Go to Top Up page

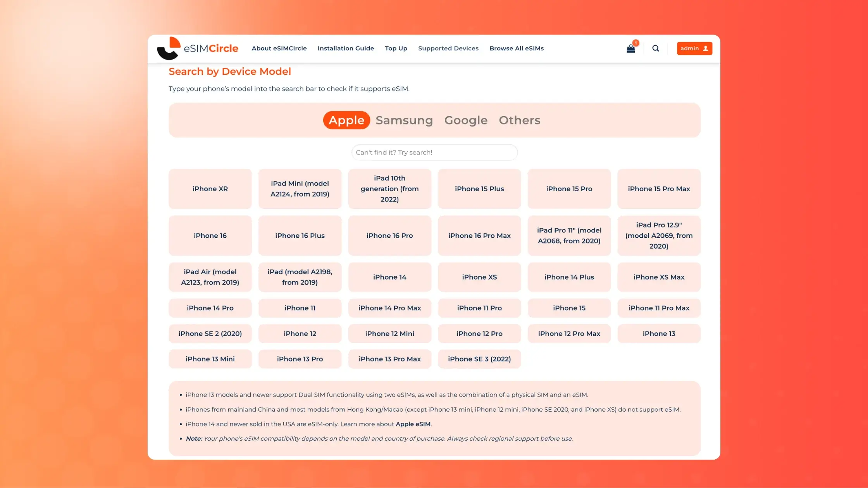(x=396, y=48)
